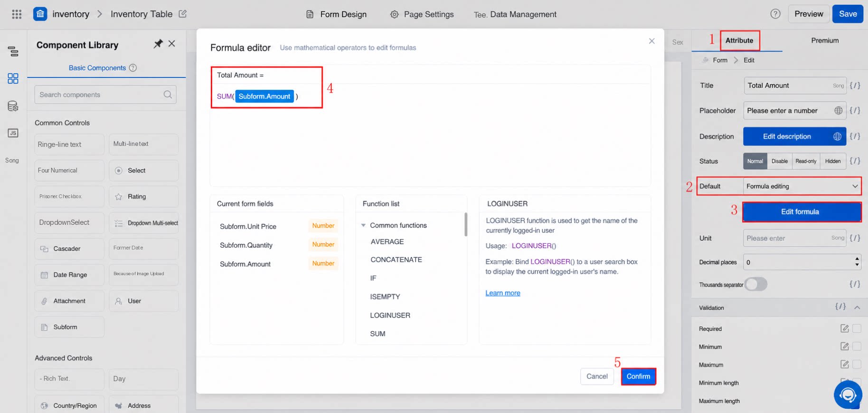Click the customer support chat bubble
Image resolution: width=868 pixels, height=413 pixels.
(848, 394)
